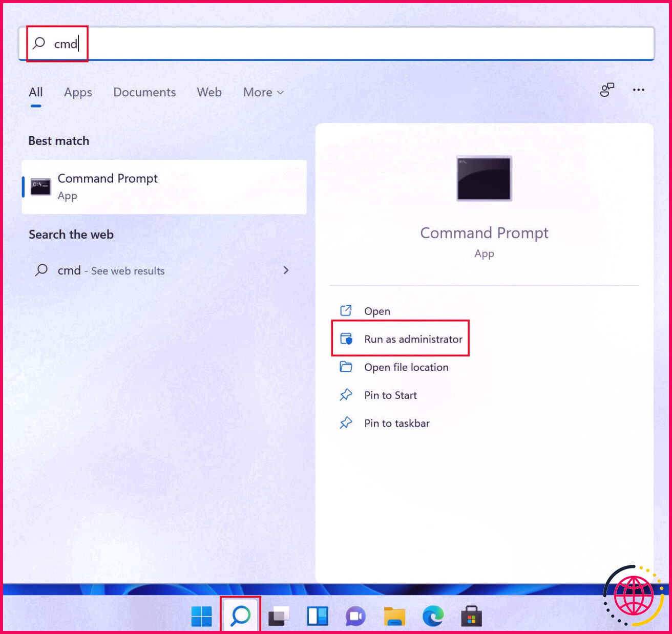Expand the More filters dropdown

coord(263,93)
